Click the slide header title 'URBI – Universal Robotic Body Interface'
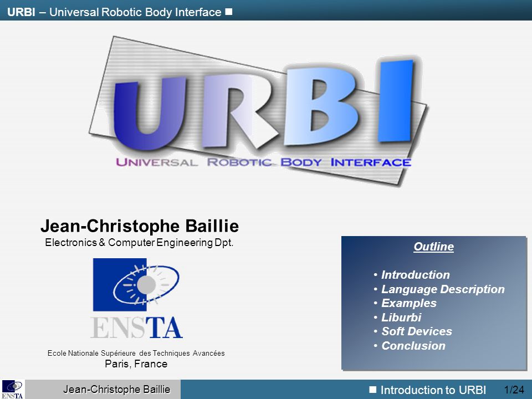This screenshot has width=532, height=399. point(114,12)
